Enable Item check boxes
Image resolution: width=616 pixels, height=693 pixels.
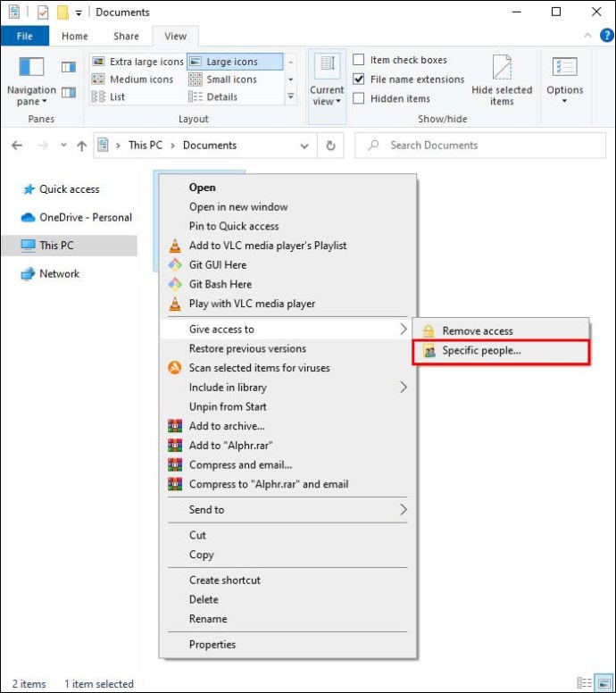pos(359,60)
